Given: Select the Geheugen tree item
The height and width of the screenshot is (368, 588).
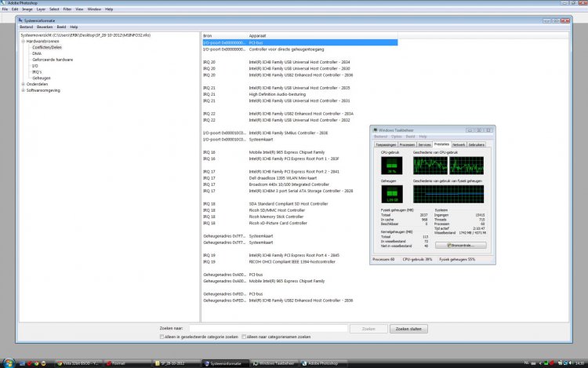Looking at the screenshot, I should pos(42,78).
